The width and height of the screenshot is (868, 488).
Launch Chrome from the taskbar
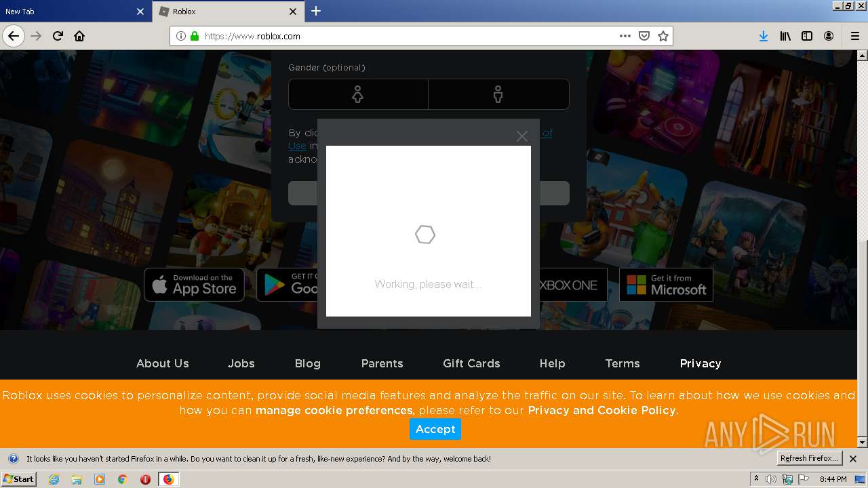tap(123, 479)
